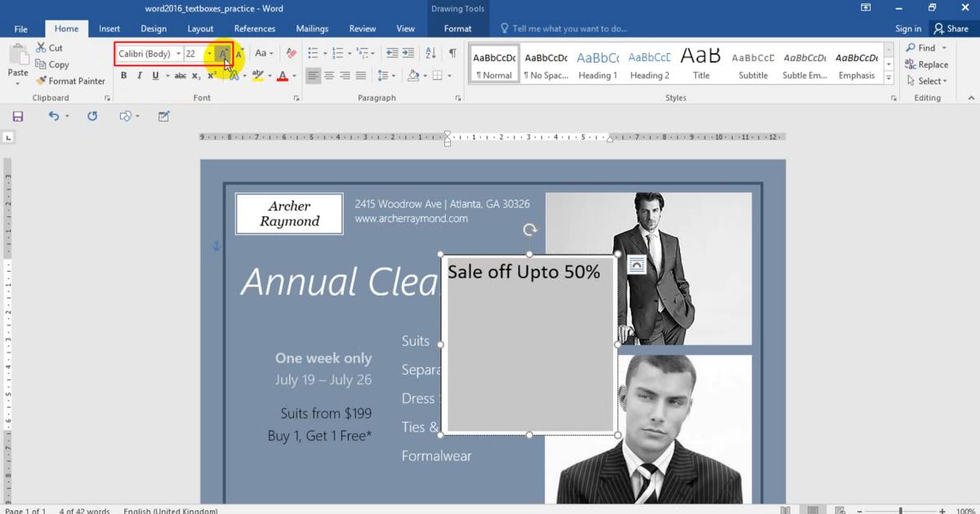Screen dimensions: 980x514
Task: Apply red font color
Action: tap(282, 76)
